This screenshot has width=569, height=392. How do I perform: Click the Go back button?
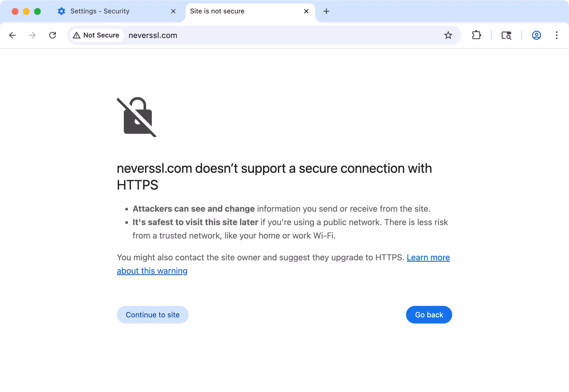(429, 315)
